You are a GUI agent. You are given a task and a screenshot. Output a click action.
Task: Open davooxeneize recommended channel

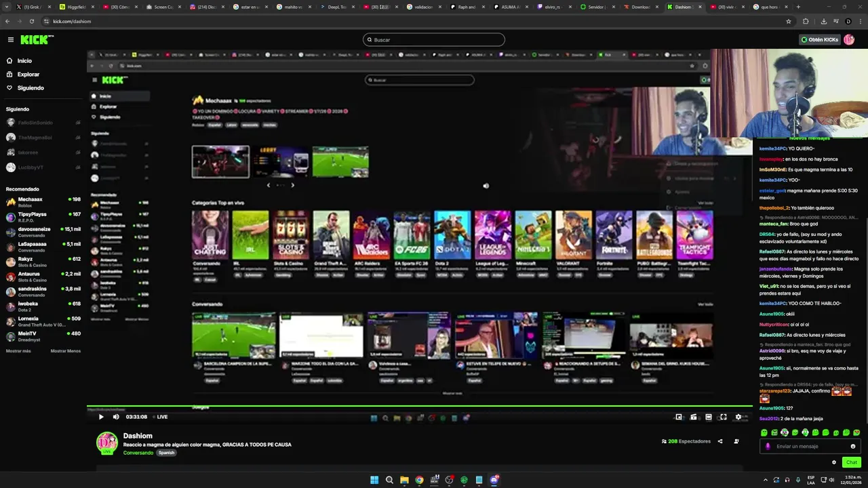tap(43, 232)
